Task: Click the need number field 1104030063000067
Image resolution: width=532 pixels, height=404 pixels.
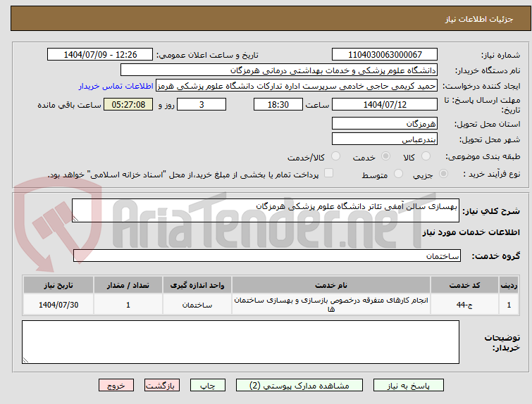Action: (x=385, y=55)
